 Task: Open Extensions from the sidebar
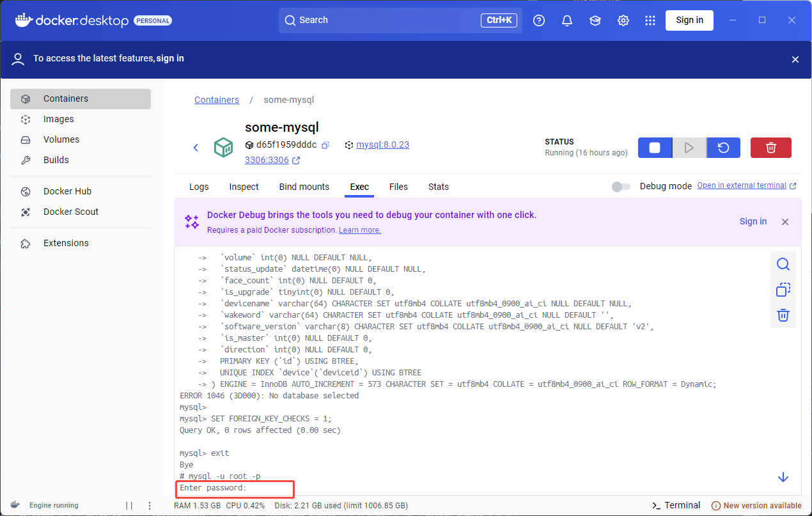pos(81,244)
